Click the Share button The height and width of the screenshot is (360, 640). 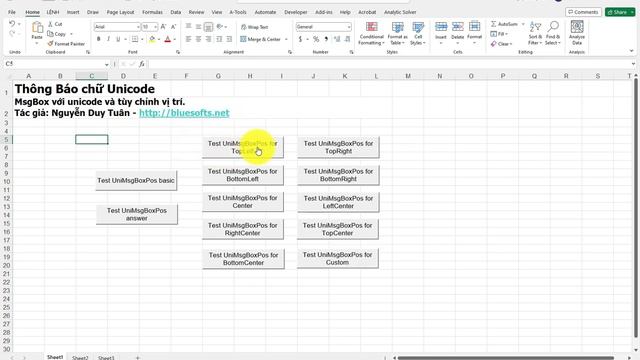[x=620, y=12]
